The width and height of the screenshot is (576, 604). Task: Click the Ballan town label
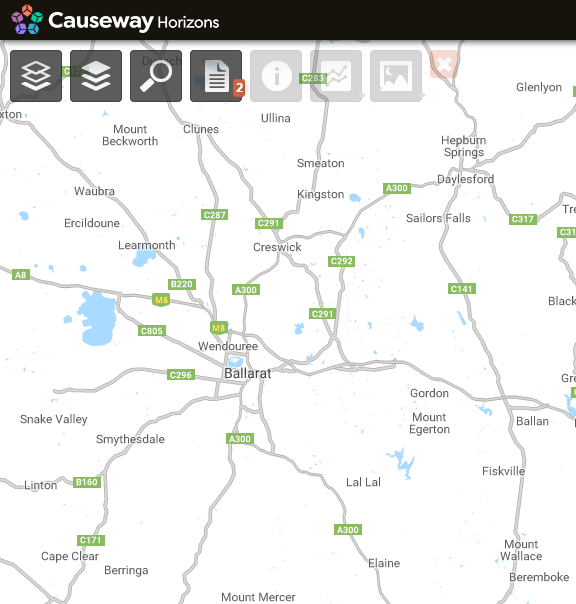532,421
